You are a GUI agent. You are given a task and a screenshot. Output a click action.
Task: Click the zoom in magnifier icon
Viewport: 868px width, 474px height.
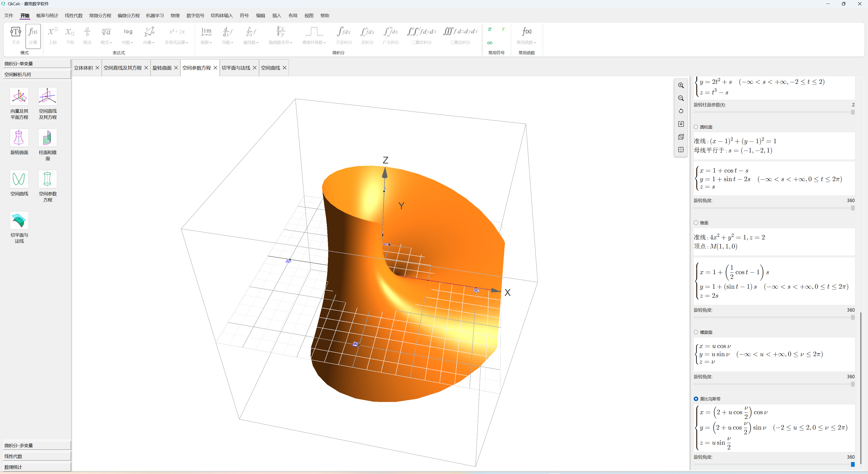(x=681, y=86)
